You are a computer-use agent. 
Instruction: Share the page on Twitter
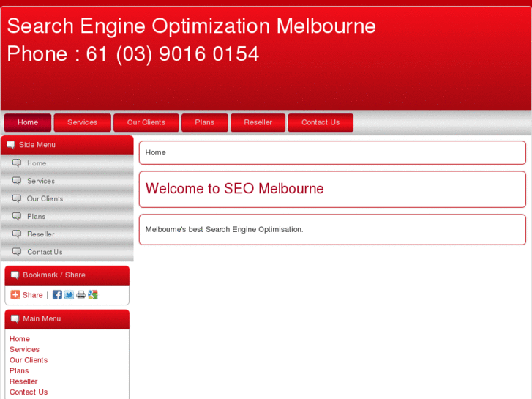pos(69,295)
